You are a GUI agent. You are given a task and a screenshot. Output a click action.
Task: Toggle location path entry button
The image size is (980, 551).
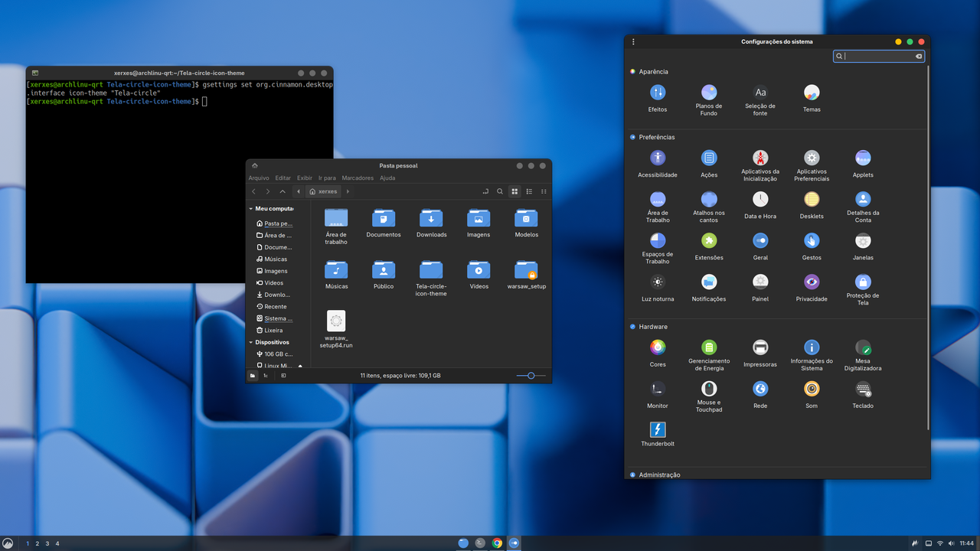pyautogui.click(x=485, y=191)
